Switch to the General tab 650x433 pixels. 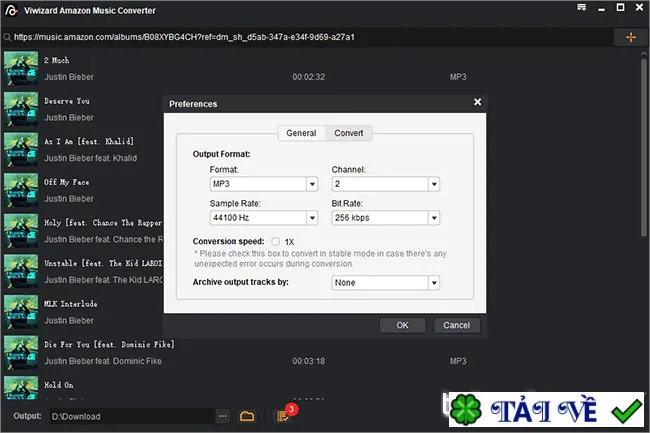click(301, 133)
